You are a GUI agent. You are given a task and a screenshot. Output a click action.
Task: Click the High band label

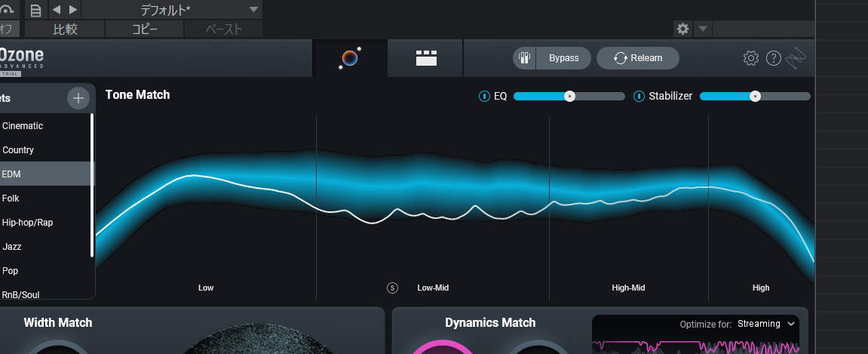(x=761, y=288)
